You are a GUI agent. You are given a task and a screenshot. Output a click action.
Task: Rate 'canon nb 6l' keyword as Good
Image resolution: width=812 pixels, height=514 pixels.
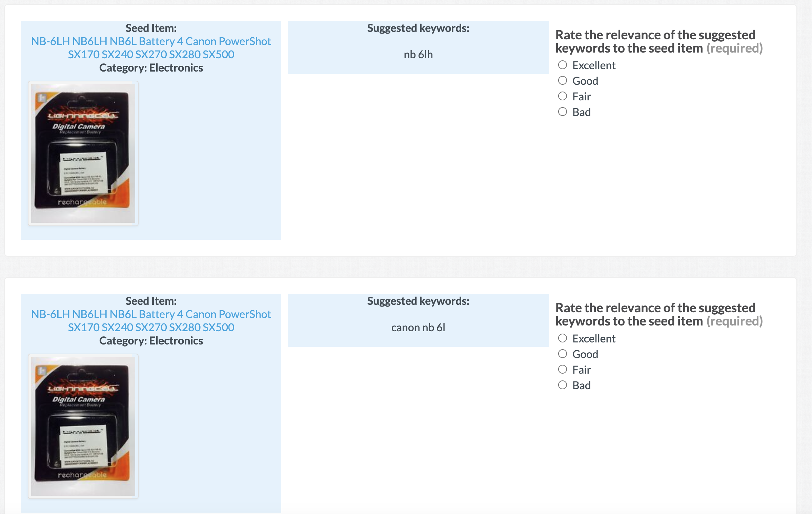[x=563, y=354]
